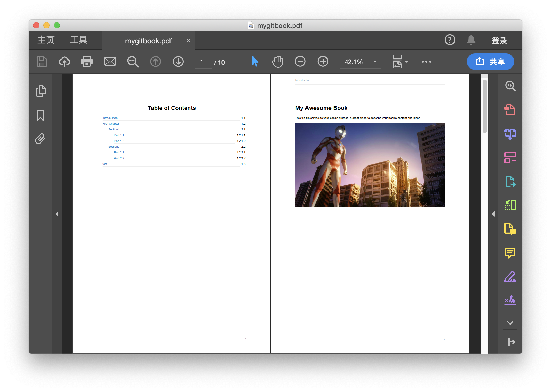Image resolution: width=551 pixels, height=392 pixels.
Task: Expand more tools chevron in right panel
Action: (510, 323)
